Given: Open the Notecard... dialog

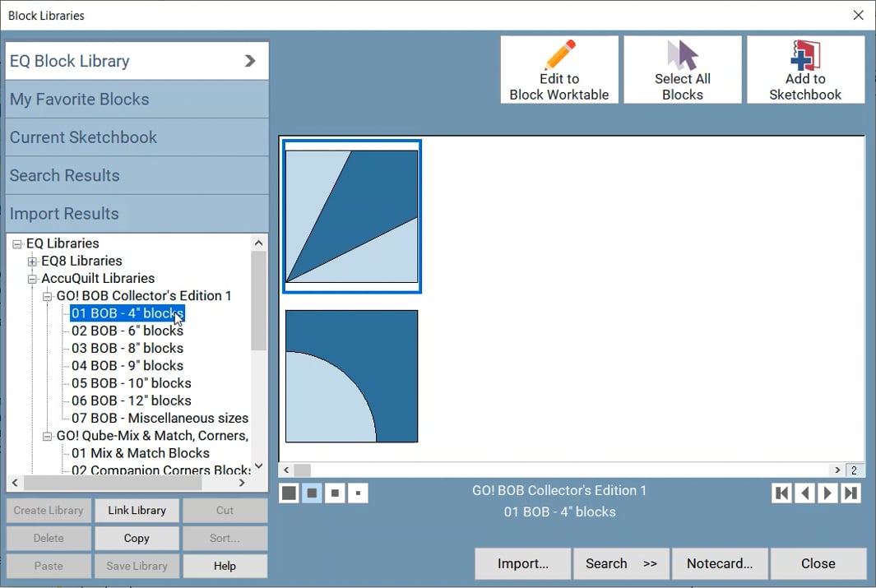Looking at the screenshot, I should pos(720,563).
